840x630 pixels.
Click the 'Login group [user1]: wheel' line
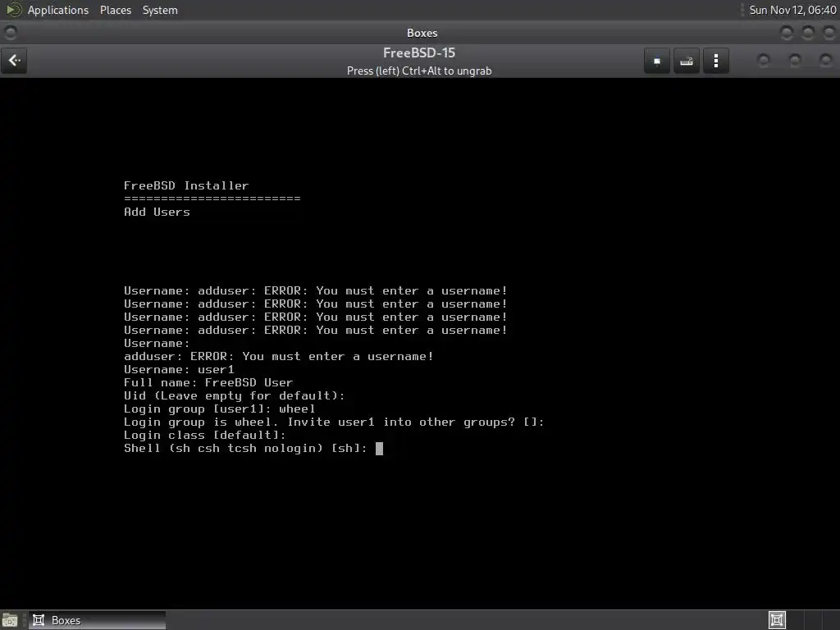click(220, 409)
